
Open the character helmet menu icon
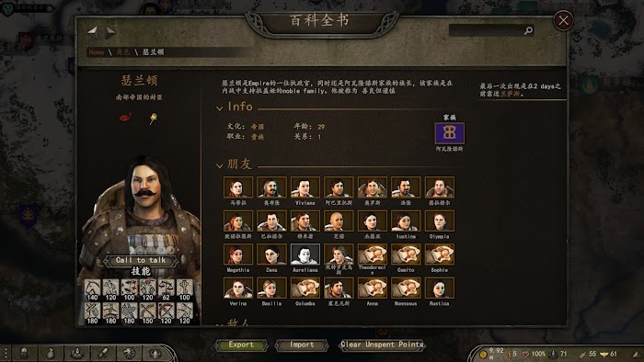[24, 354]
